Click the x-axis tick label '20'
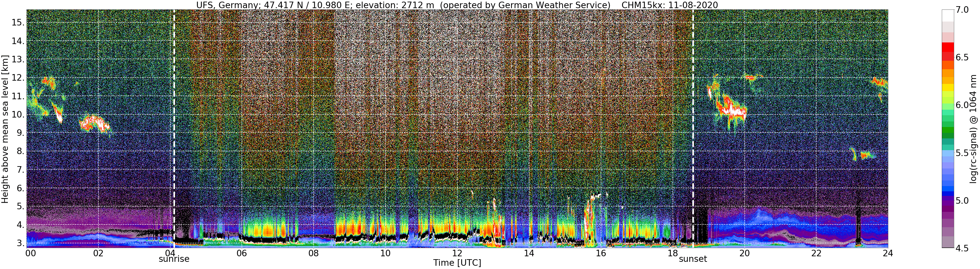980x269 pixels. [x=744, y=253]
